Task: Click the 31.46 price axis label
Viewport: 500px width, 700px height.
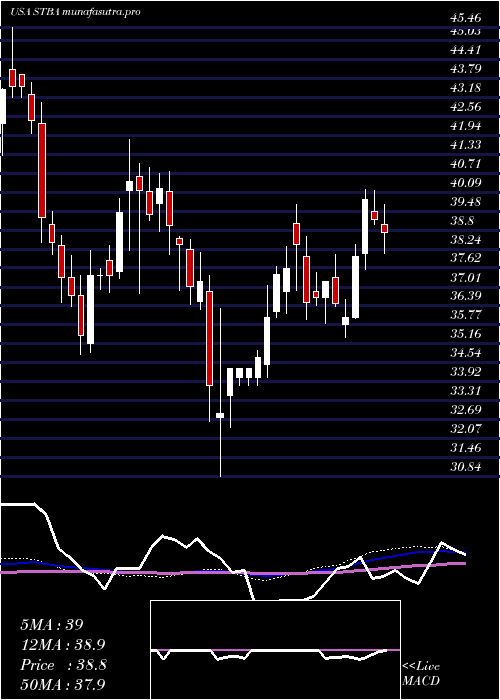Action: 466,448
